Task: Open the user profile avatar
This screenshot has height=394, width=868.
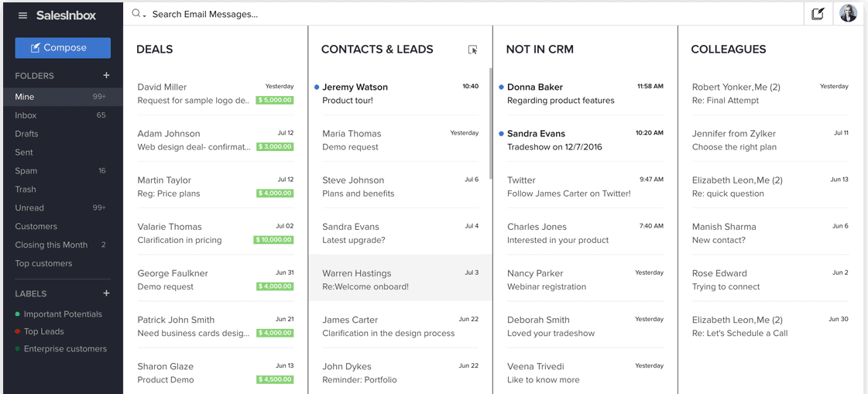Action: (849, 14)
